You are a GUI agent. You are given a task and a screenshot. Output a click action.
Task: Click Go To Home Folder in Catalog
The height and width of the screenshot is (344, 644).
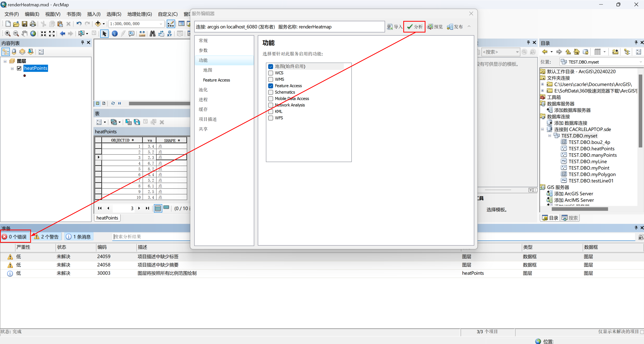pyautogui.click(x=576, y=52)
